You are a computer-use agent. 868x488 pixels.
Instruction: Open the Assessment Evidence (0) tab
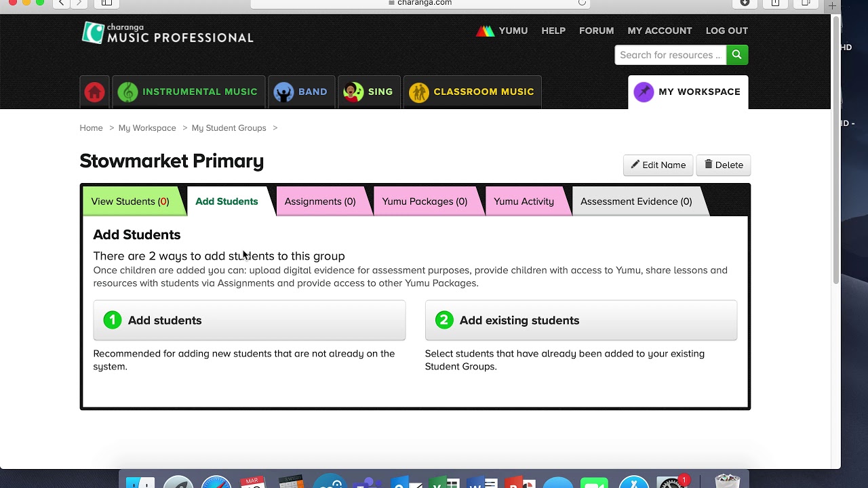pyautogui.click(x=636, y=201)
